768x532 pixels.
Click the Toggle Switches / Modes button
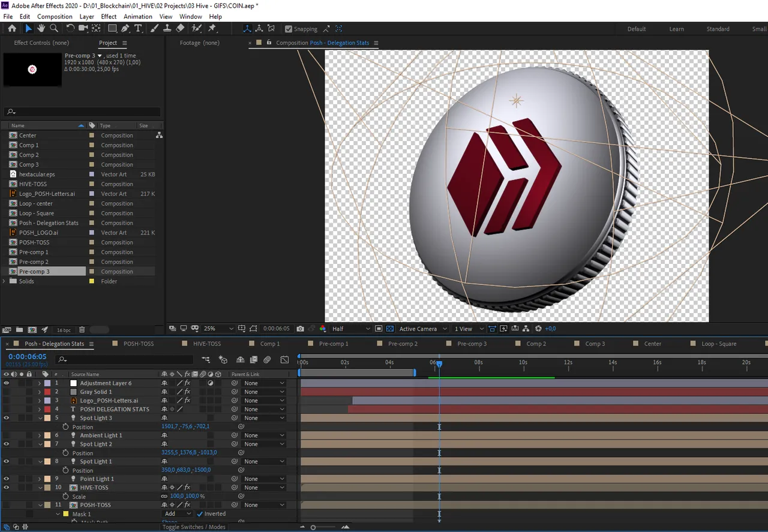[x=194, y=527]
